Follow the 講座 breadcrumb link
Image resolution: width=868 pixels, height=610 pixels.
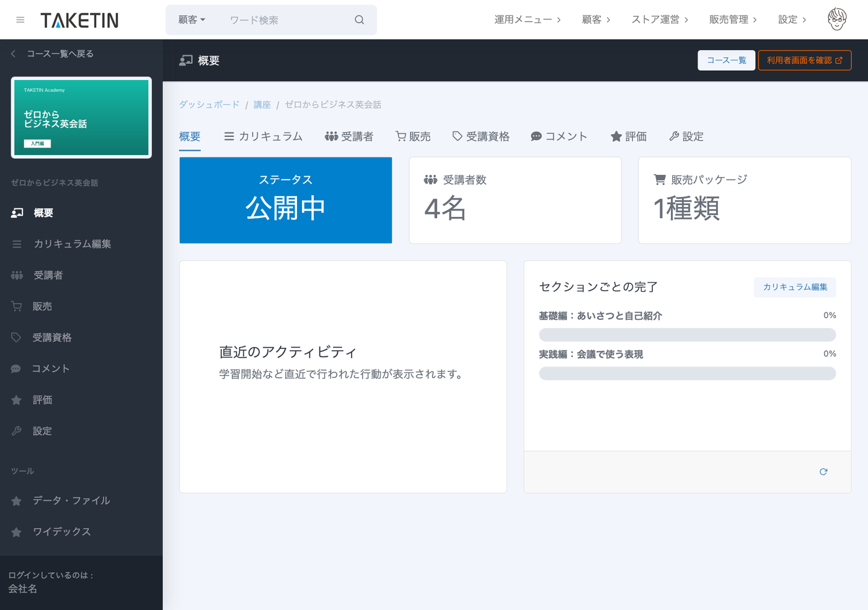tap(262, 105)
